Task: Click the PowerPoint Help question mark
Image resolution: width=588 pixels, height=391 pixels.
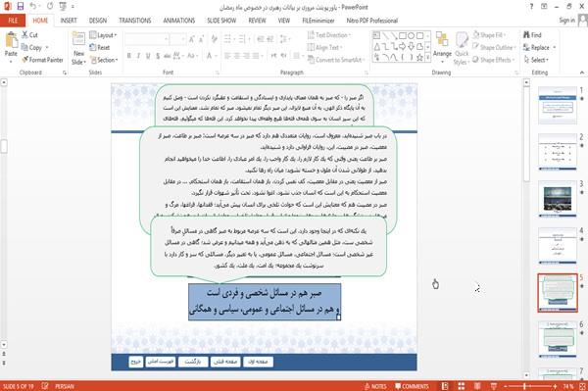Action: tap(531, 7)
